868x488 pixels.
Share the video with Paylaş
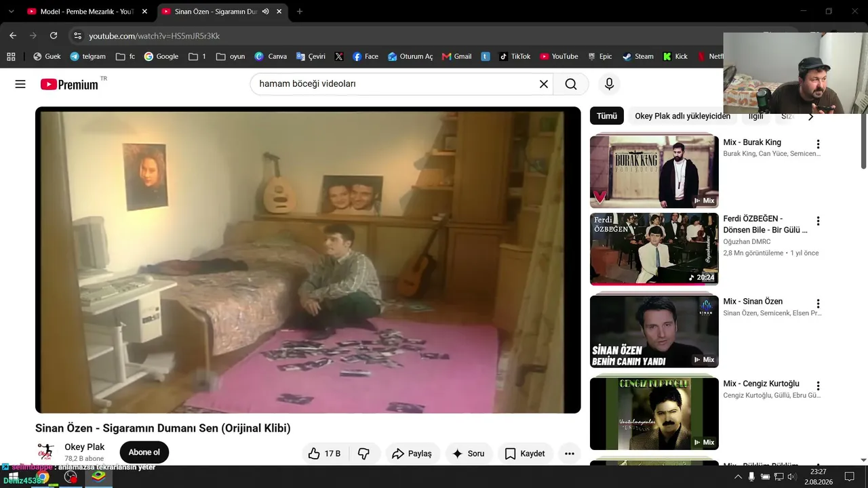[412, 453]
